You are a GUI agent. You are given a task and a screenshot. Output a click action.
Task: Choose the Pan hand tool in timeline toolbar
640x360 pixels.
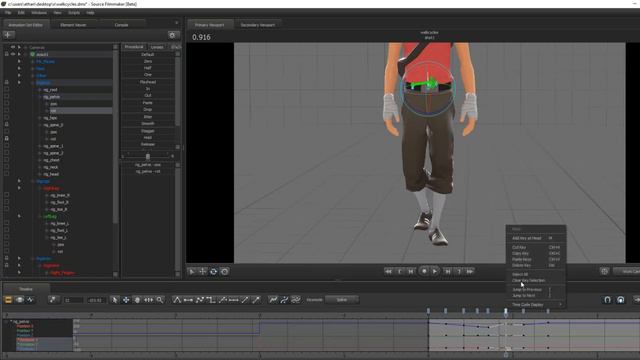click(137, 300)
